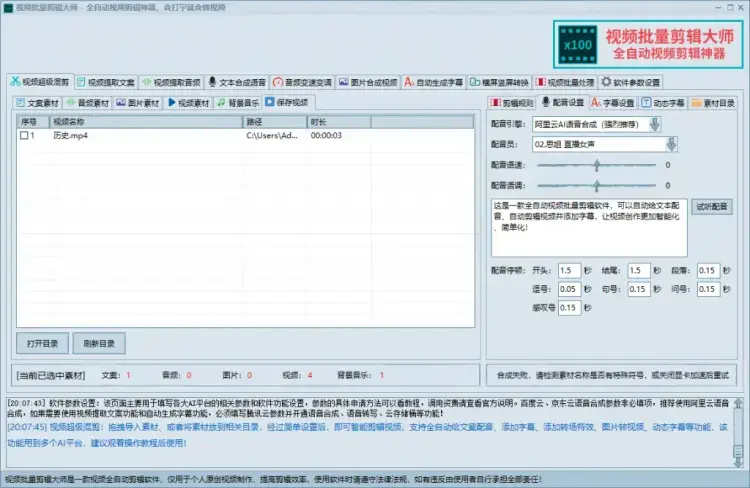Click the scissors icon of 视频超级混剪 tab
The image size is (750, 488).
pos(15,81)
